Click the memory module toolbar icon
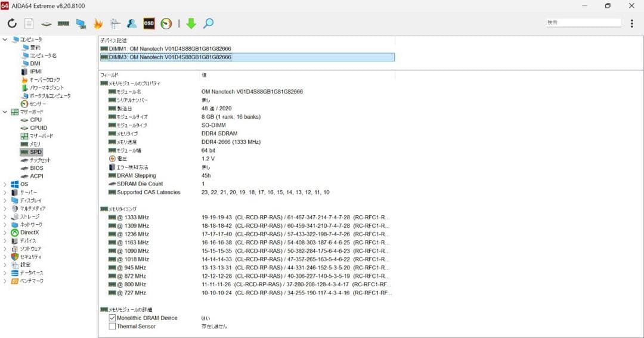 pos(63,24)
